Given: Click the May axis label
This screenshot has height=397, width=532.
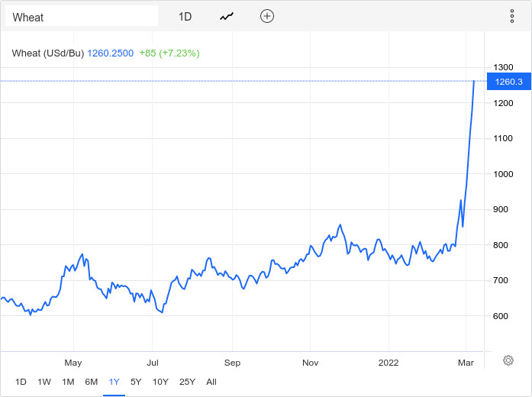Looking at the screenshot, I should [73, 363].
